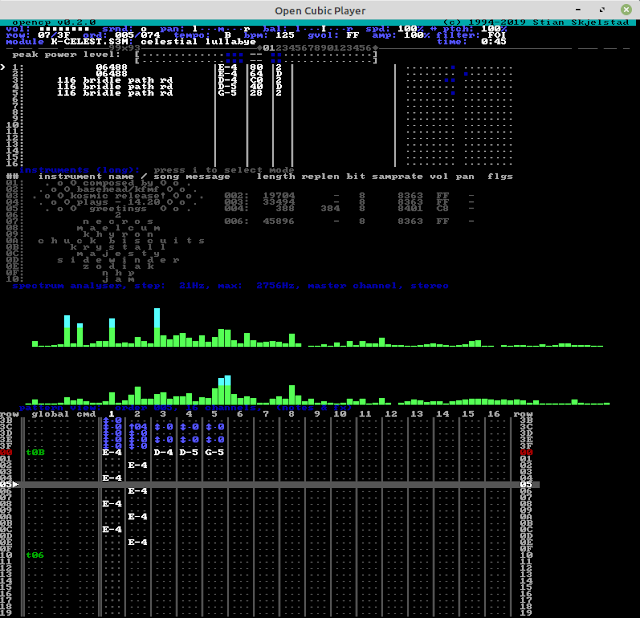
Task: Click the pan indicator in the status header
Action: click(x=222, y=29)
